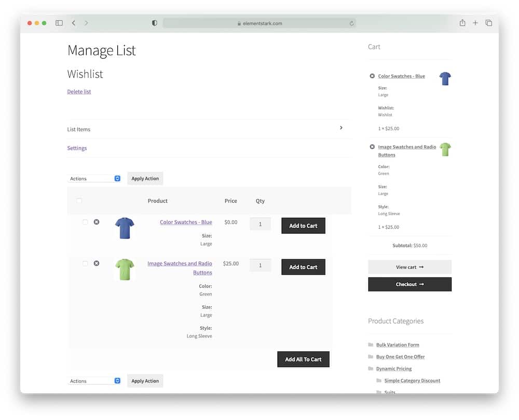The width and height of the screenshot is (519, 420).
Task: Show the tab overview icon
Action: tap(488, 23)
